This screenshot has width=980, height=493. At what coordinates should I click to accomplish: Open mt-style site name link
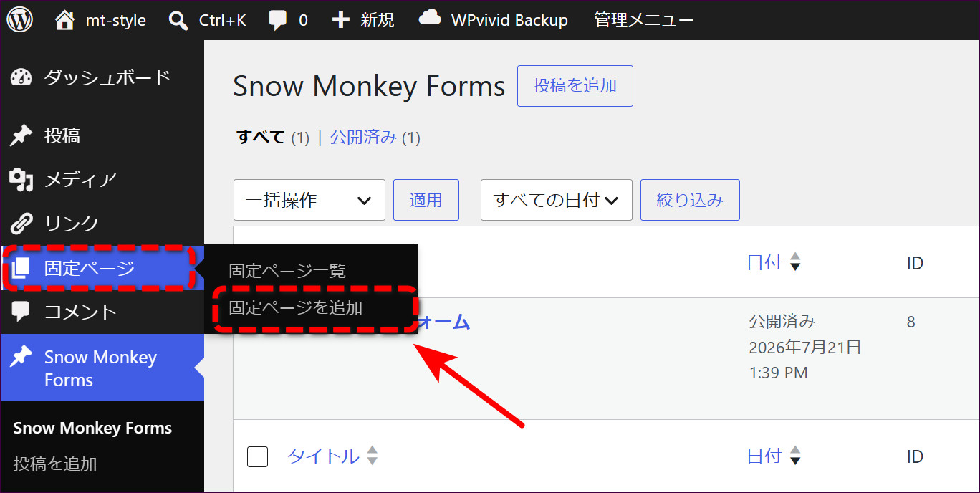(116, 20)
